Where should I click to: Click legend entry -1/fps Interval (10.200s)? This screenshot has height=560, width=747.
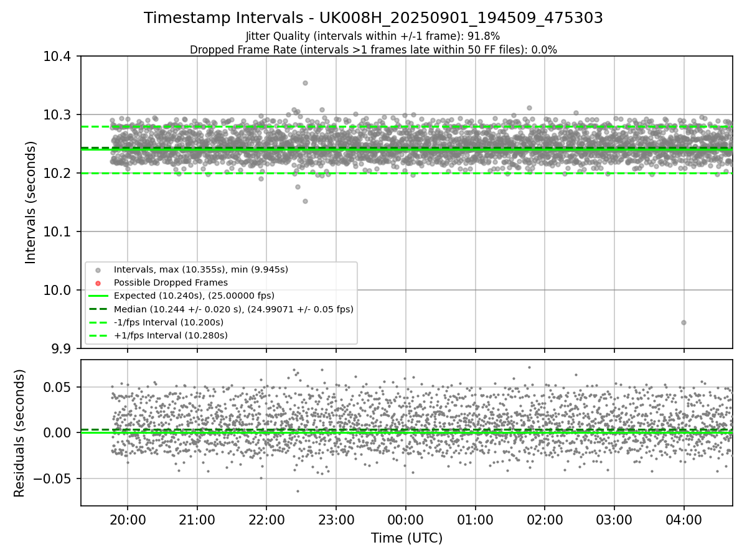click(x=168, y=322)
